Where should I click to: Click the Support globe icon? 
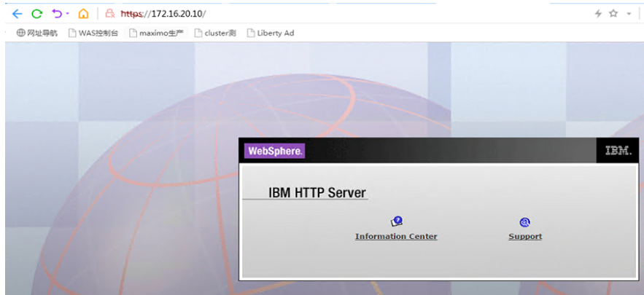(525, 222)
